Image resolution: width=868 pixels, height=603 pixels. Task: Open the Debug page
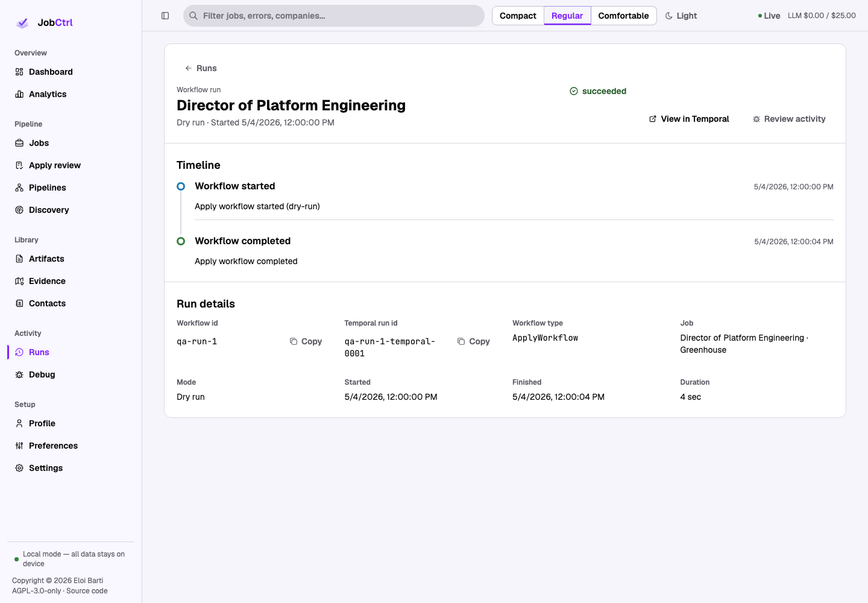pyautogui.click(x=71, y=374)
